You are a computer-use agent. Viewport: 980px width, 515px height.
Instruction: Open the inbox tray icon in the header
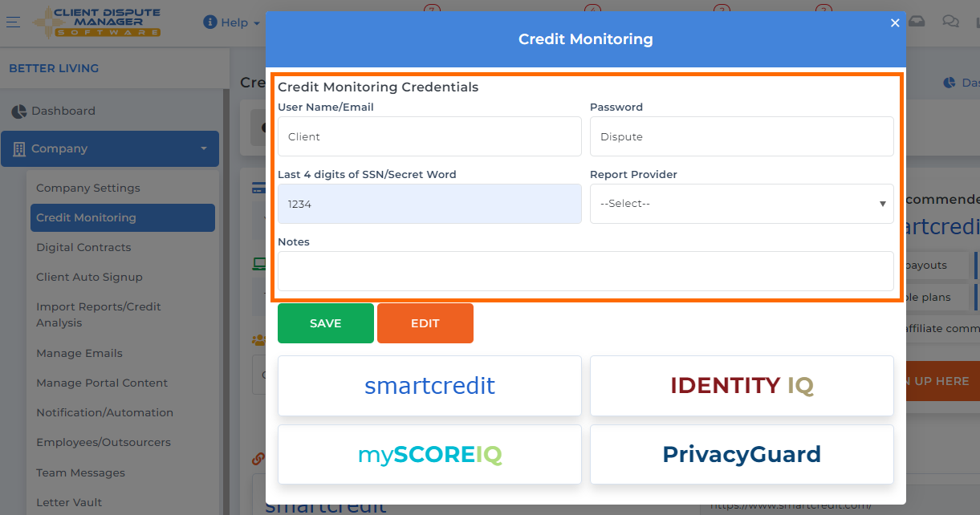click(x=917, y=22)
